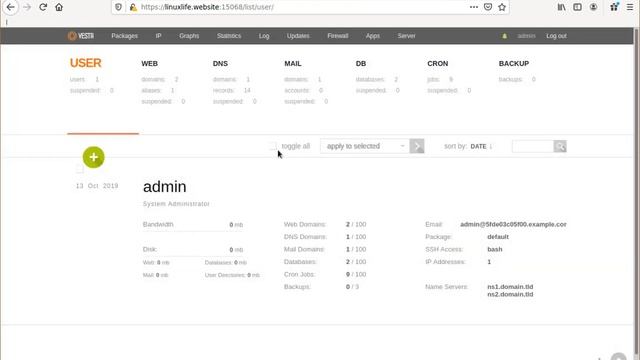Change sort by DATE order
This screenshot has width=640, height=360.
pos(481,146)
